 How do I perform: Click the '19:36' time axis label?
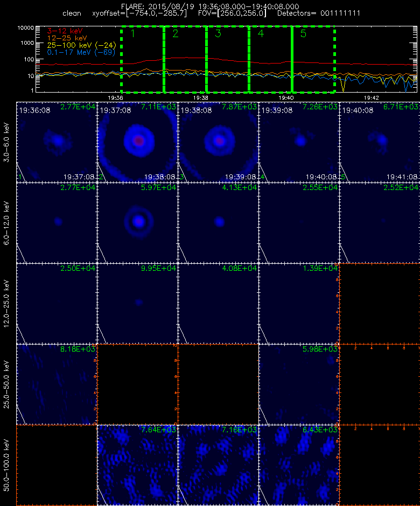click(115, 97)
